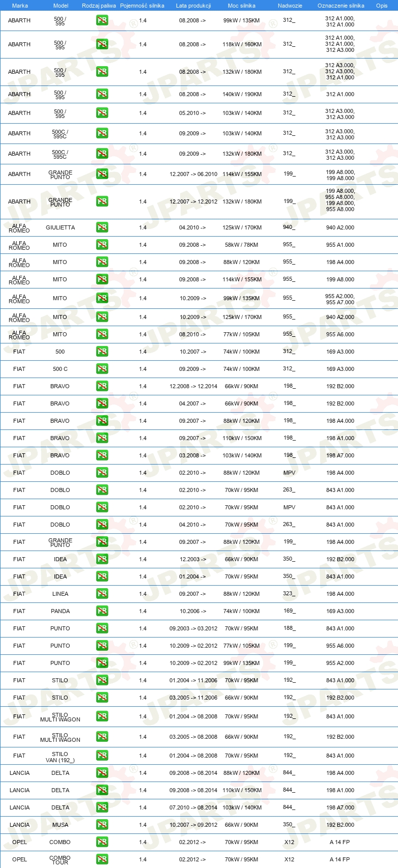Click the ABARTH cell in 140kW / 190KM row
The height and width of the screenshot is (868, 398).
19,94
